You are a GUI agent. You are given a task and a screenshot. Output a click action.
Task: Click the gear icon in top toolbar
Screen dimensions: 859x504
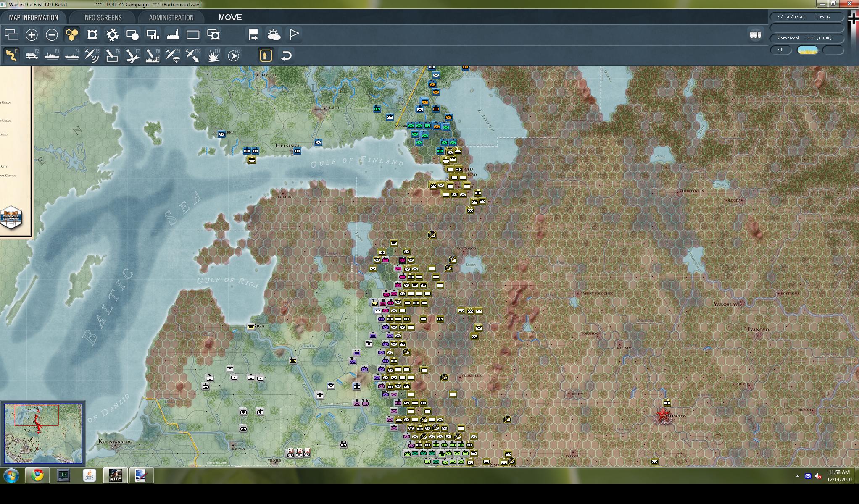coord(112,34)
